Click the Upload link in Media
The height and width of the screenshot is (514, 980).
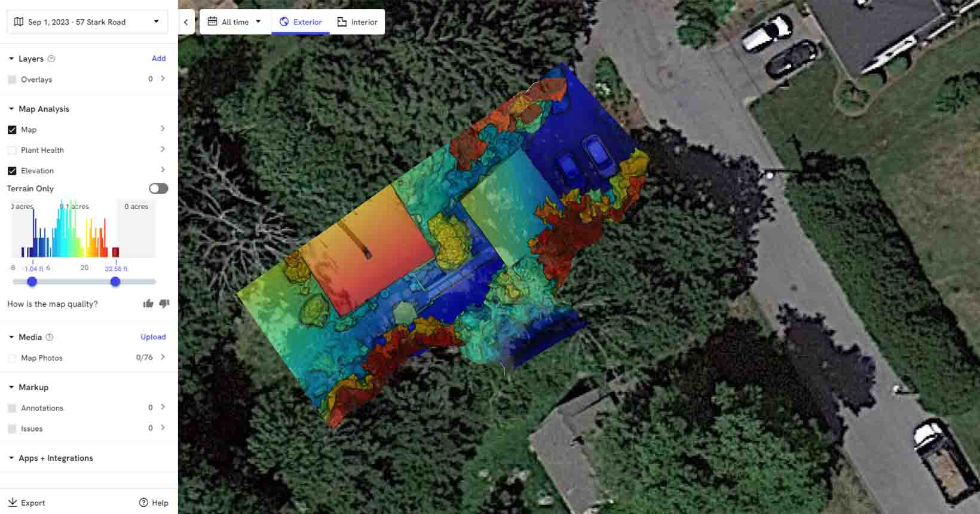[x=153, y=336]
